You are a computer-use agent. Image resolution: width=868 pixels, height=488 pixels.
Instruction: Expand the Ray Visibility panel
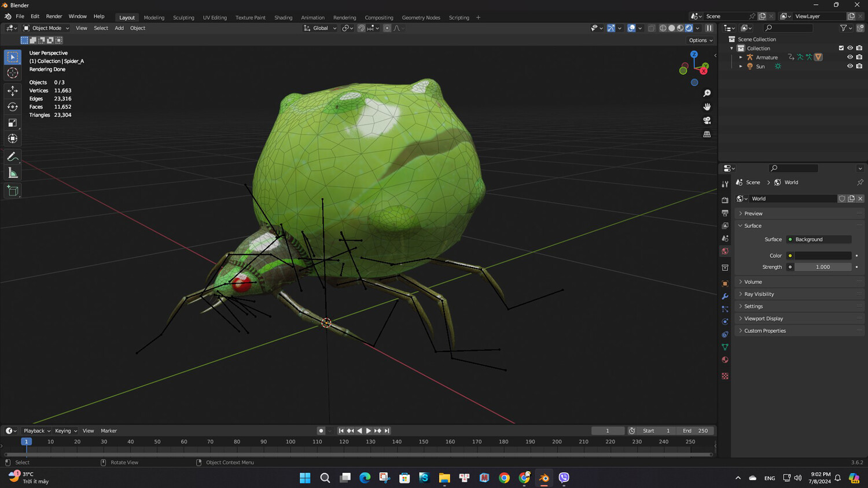click(759, 294)
